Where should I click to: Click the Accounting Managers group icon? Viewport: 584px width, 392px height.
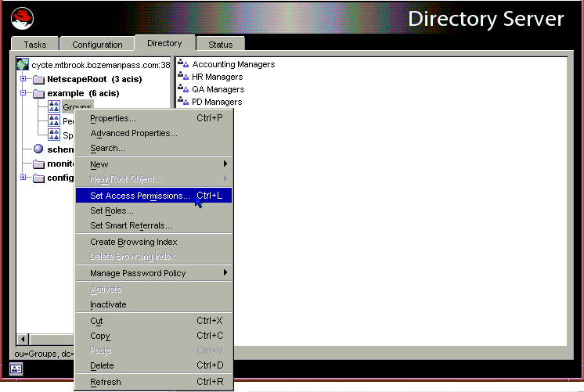tap(183, 64)
